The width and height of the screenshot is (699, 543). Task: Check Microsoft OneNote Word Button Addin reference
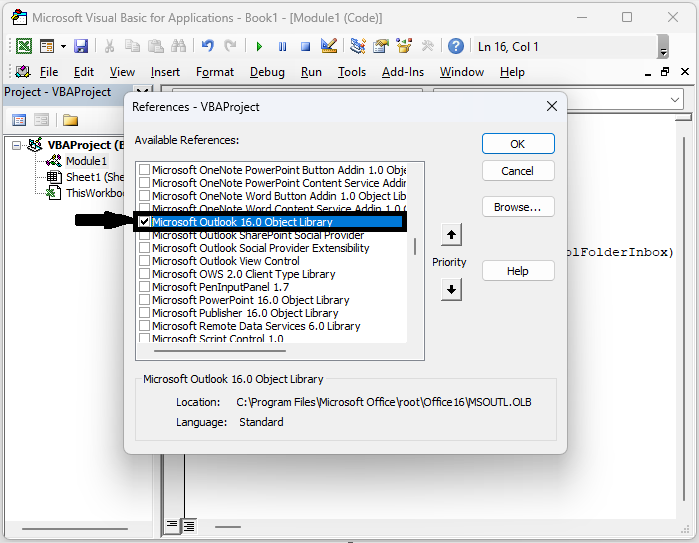pos(144,196)
